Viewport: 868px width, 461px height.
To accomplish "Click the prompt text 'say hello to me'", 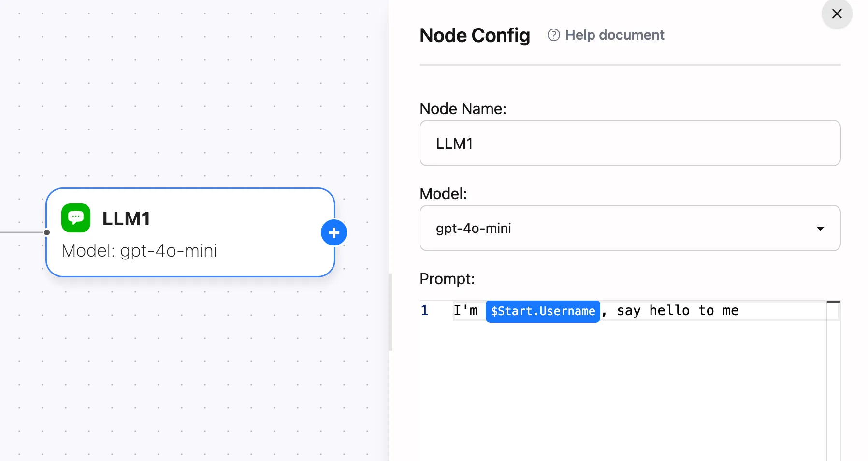I will 678,311.
